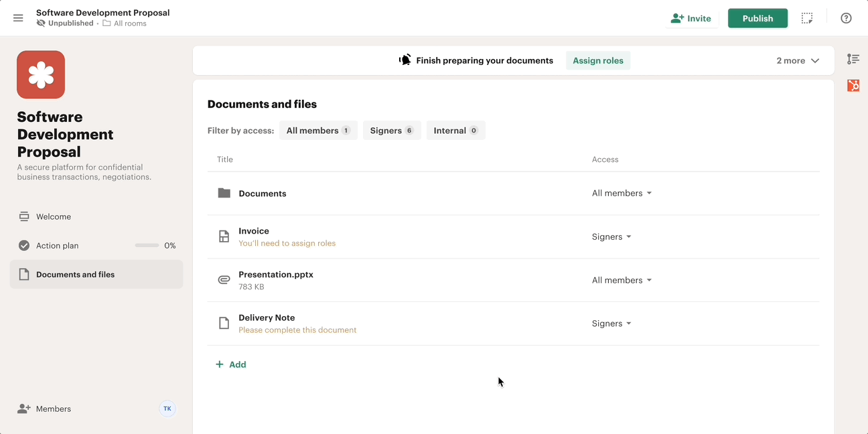
Task: Click the Documents folder icon
Action: (x=224, y=193)
